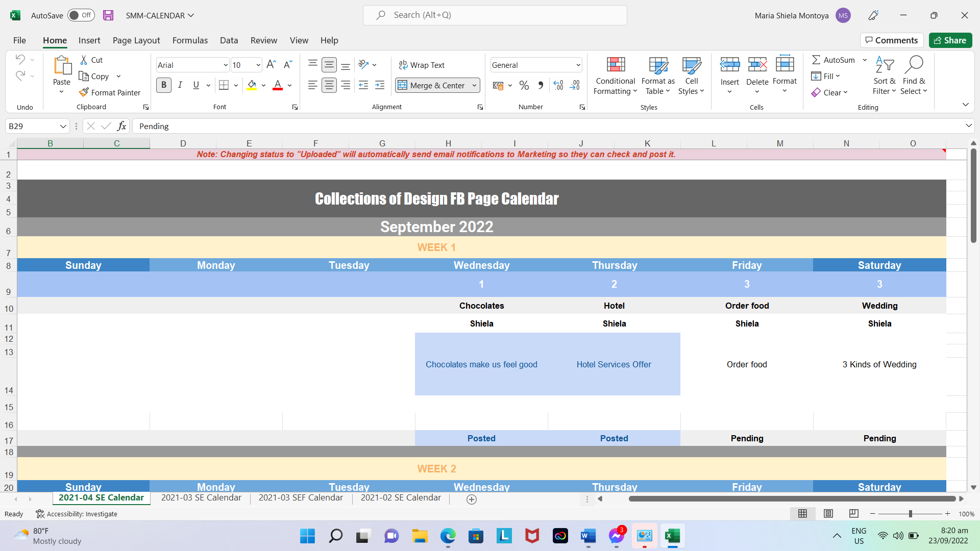Click the Redo arrow icon
The width and height of the screenshot is (980, 551).
20,76
